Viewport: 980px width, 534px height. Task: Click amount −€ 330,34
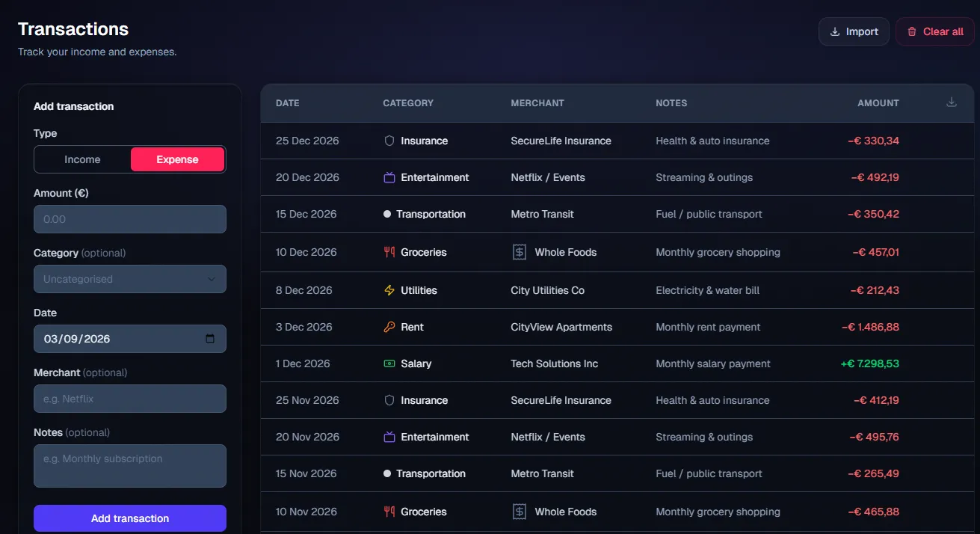pyautogui.click(x=873, y=141)
